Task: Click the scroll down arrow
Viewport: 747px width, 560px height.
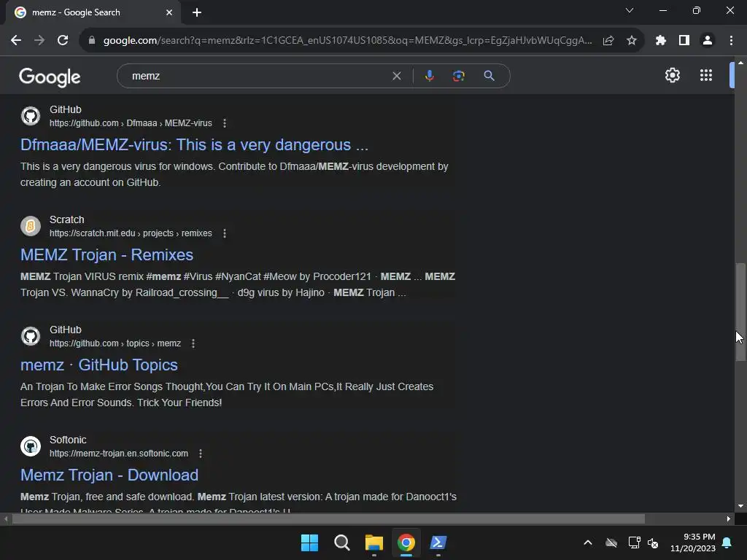Action: (x=740, y=506)
